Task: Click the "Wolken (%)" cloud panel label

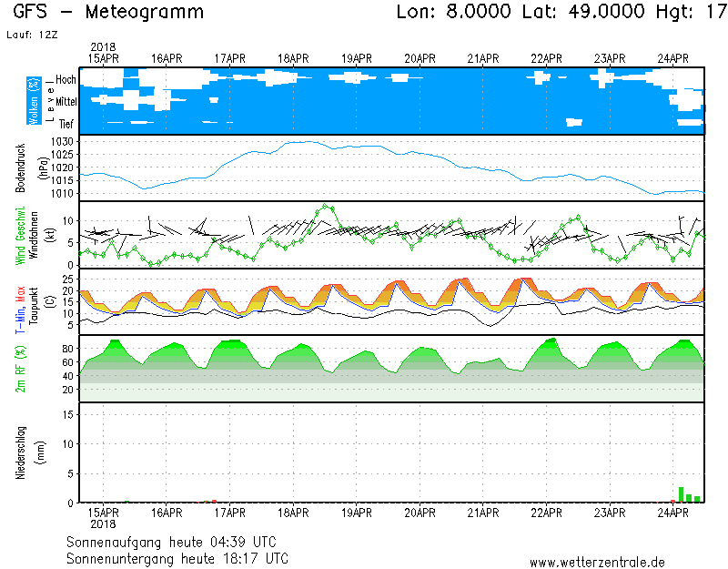Action: coord(34,101)
